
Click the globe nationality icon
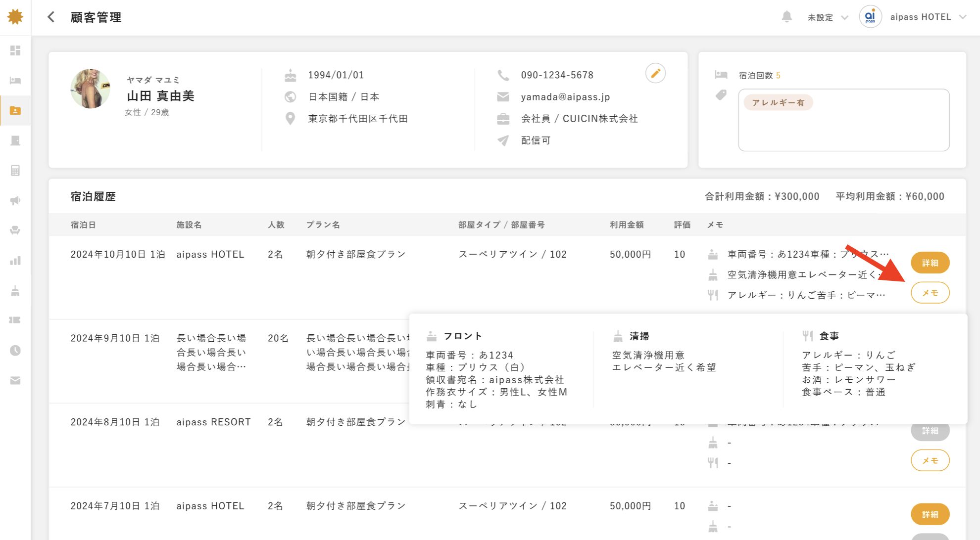(x=290, y=97)
